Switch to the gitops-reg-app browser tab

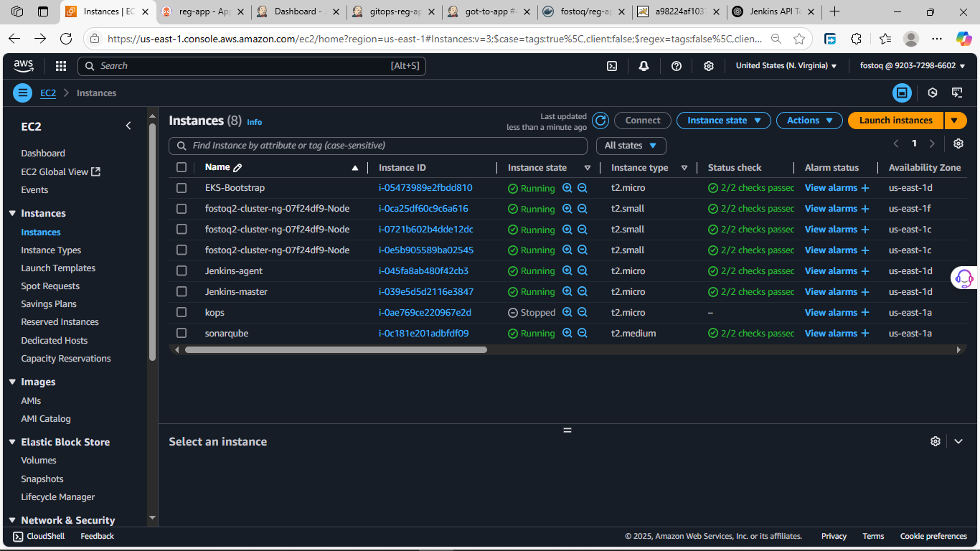[393, 11]
